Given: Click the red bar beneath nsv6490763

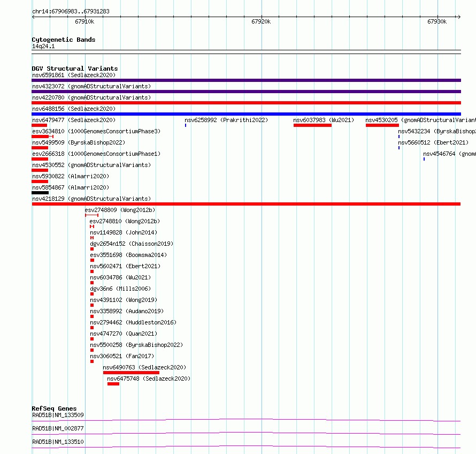Looking at the screenshot, I should (x=131, y=373).
